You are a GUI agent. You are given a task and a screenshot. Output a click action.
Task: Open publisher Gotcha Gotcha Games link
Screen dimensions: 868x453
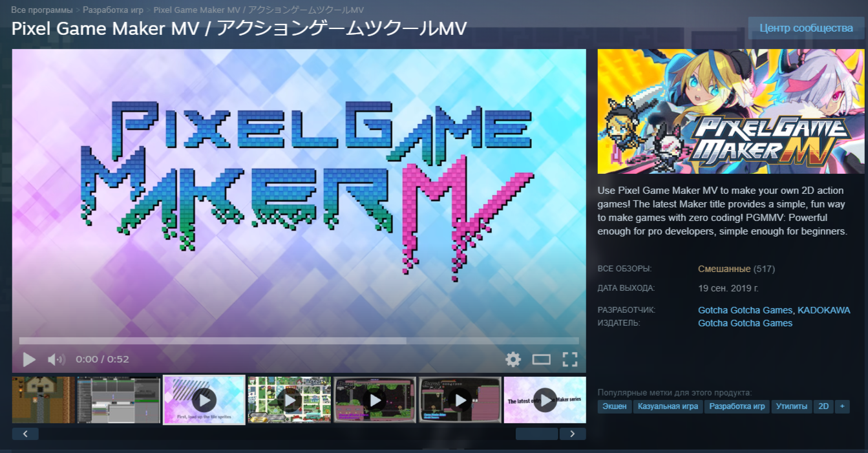click(745, 323)
